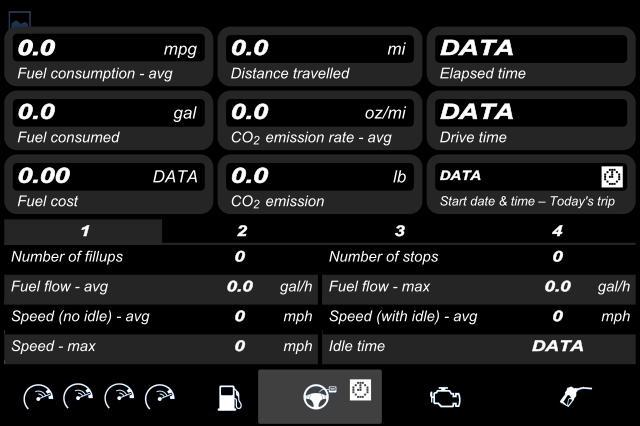The width and height of the screenshot is (640, 426).
Task: Switch to trip tab 2
Action: coord(242,231)
